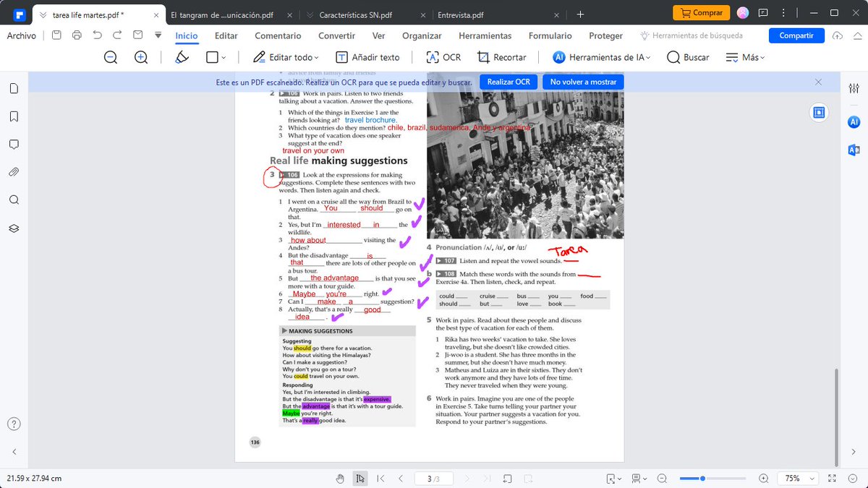
Task: Expand the Más menu
Action: click(x=745, y=57)
